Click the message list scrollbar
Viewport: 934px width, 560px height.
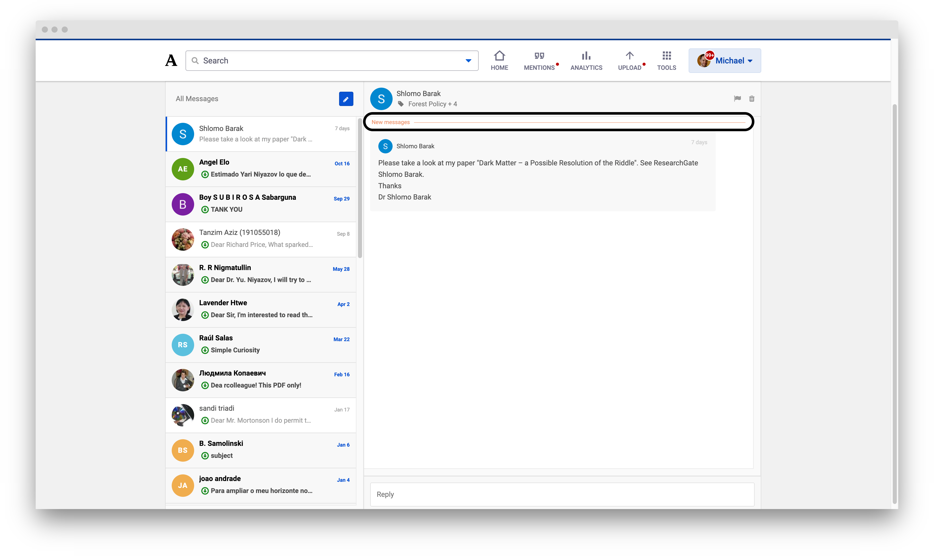point(360,188)
